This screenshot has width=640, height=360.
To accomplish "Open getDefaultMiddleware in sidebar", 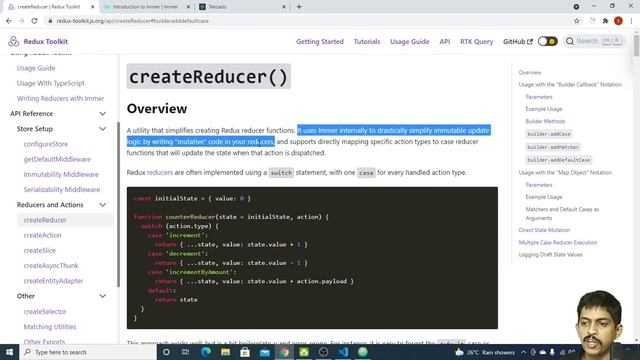I will 57,159.
